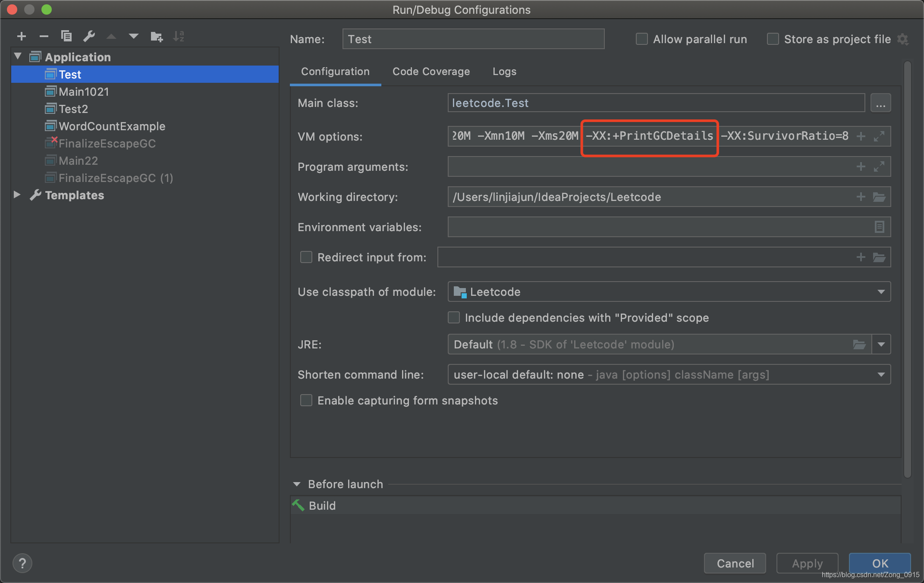
Task: Select Test configuration in tree
Action: [145, 74]
